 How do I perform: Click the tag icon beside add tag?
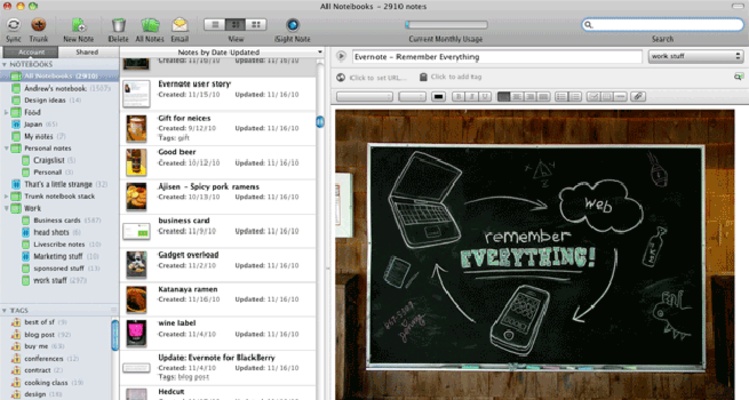coord(423,76)
